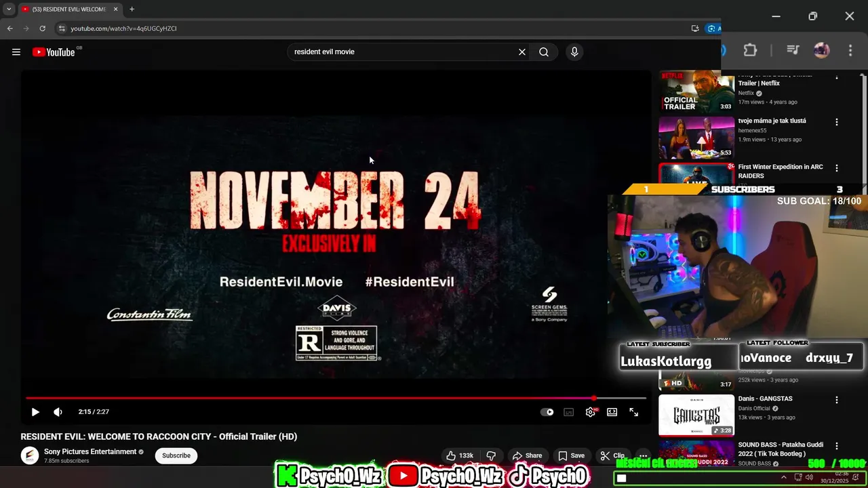
Task: Install app icon in address bar
Action: coord(695,28)
